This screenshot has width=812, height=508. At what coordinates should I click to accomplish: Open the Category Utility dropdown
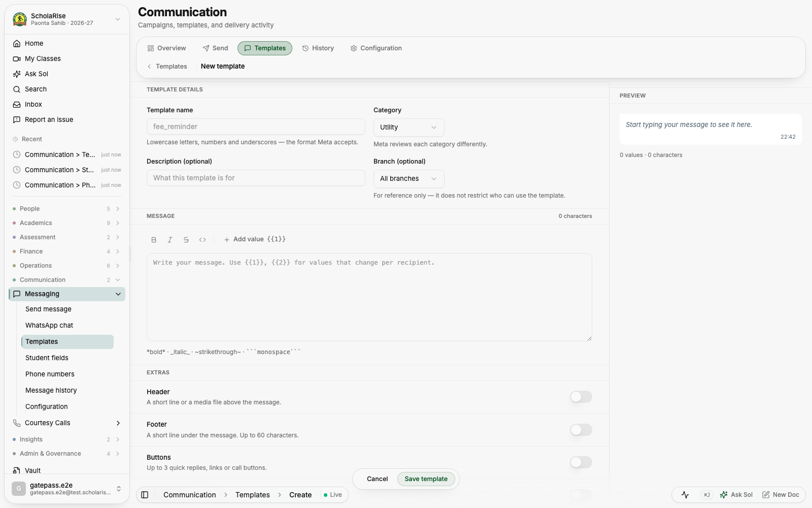pos(409,128)
